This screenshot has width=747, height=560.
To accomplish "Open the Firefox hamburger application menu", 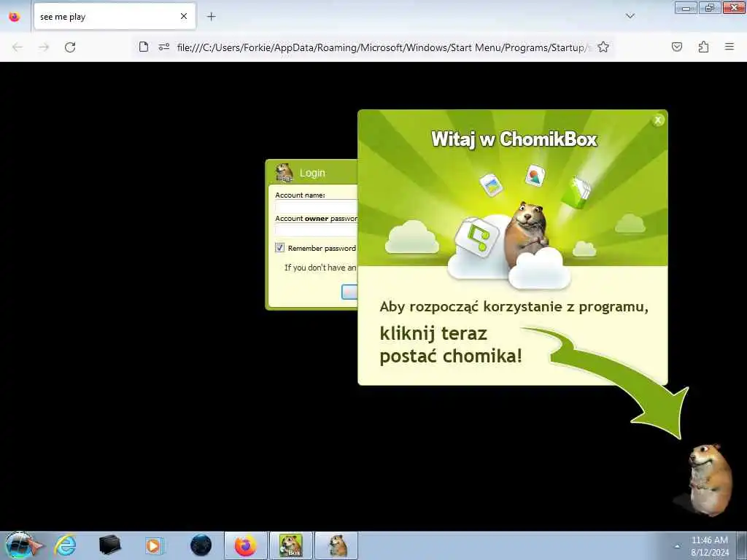I will [729, 47].
